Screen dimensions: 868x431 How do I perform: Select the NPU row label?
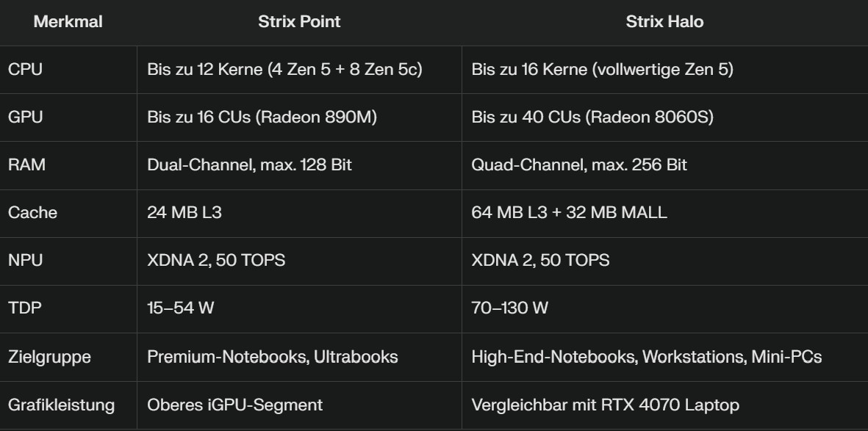pos(25,261)
